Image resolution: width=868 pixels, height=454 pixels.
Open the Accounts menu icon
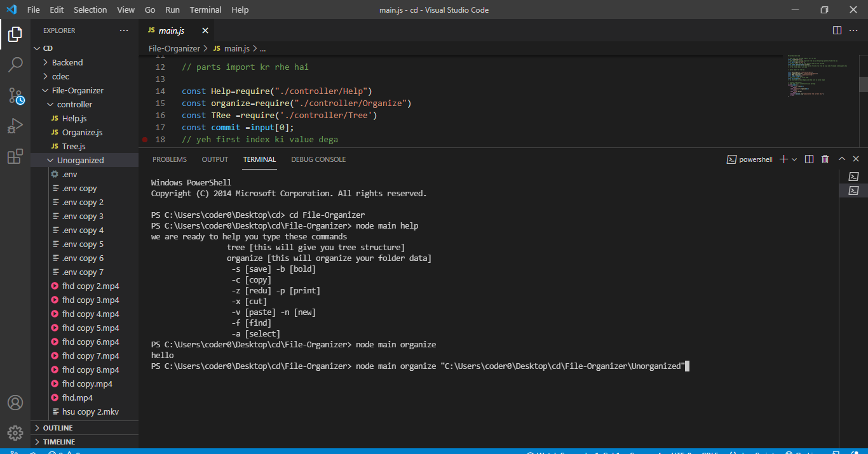15,403
